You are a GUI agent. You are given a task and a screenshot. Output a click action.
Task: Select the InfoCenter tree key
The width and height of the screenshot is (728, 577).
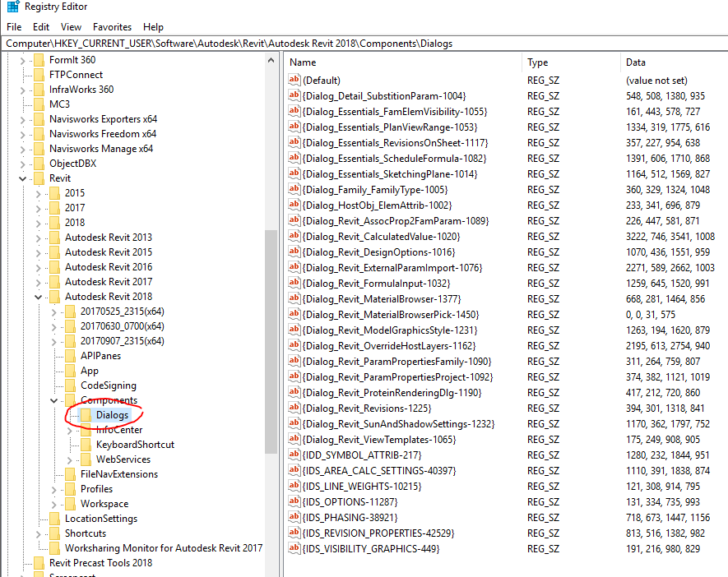[x=119, y=430]
